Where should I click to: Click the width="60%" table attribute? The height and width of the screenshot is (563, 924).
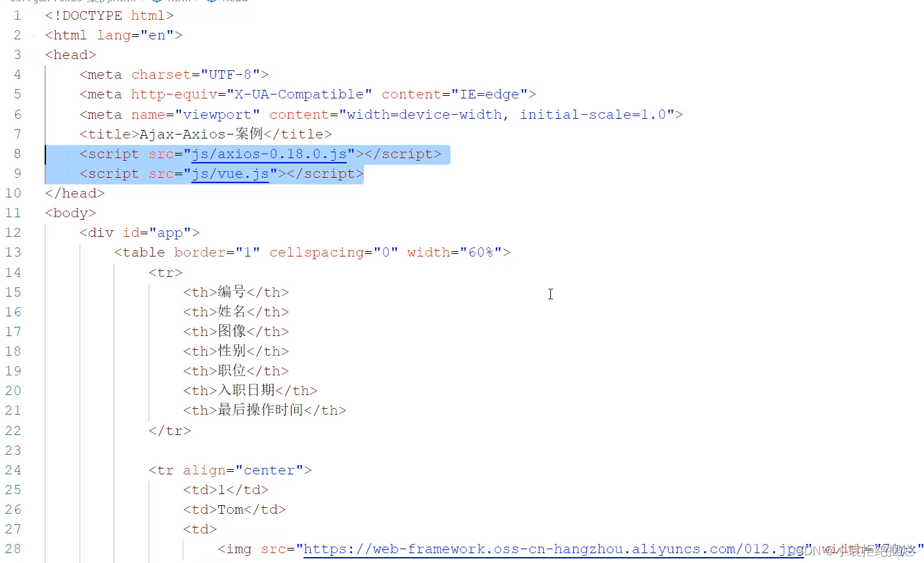(454, 253)
